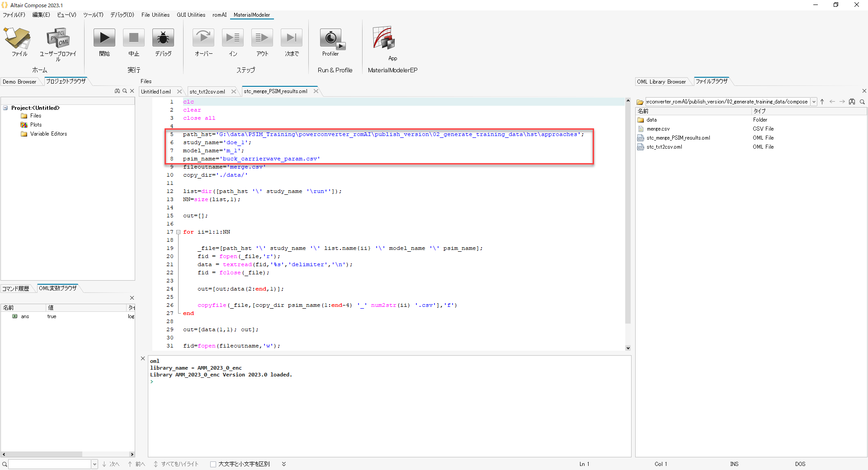Screen dimensions: 868x470
Task: Open the 編集(E) menu
Action: pyautogui.click(x=41, y=15)
